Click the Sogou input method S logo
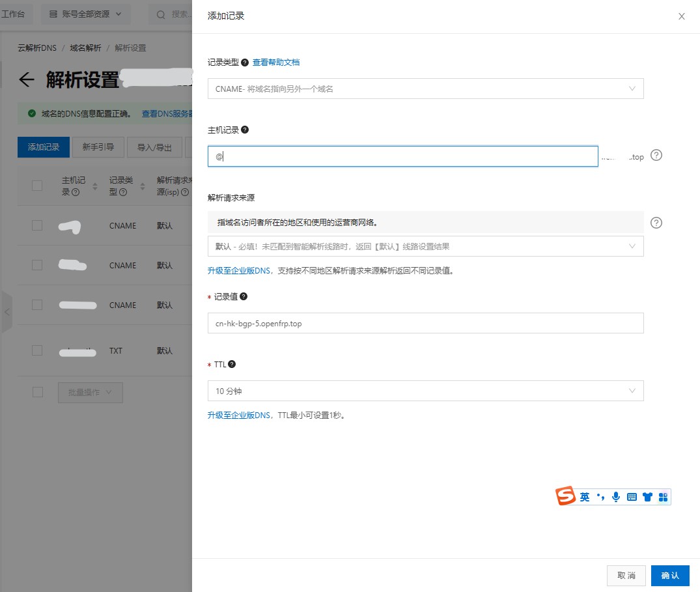The image size is (700, 592). [566, 496]
